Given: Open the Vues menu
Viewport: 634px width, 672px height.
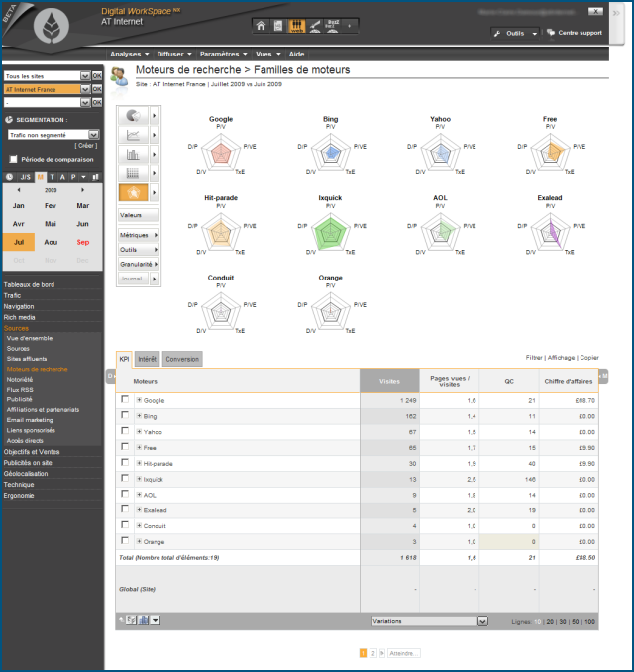Looking at the screenshot, I should 267,54.
